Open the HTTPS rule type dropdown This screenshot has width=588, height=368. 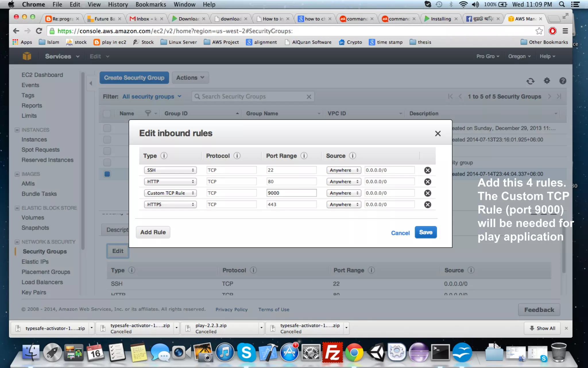pos(170,204)
